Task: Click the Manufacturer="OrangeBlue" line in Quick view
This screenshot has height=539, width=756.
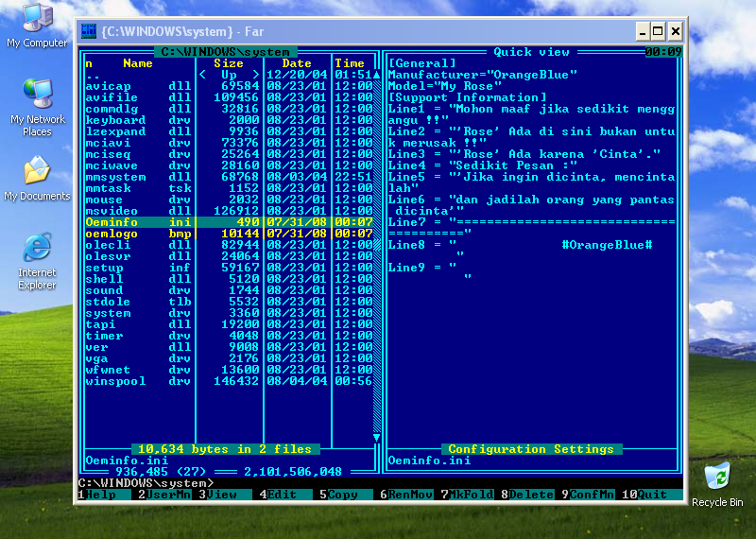Action: pyautogui.click(x=482, y=75)
